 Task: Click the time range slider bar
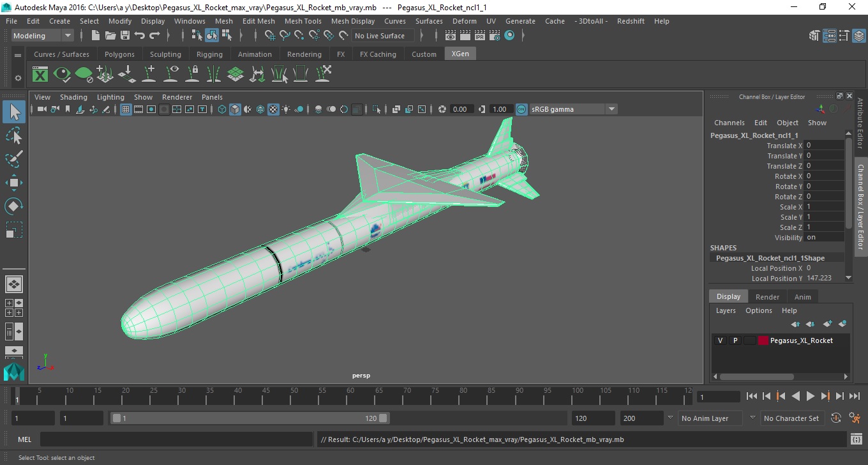(x=250, y=418)
